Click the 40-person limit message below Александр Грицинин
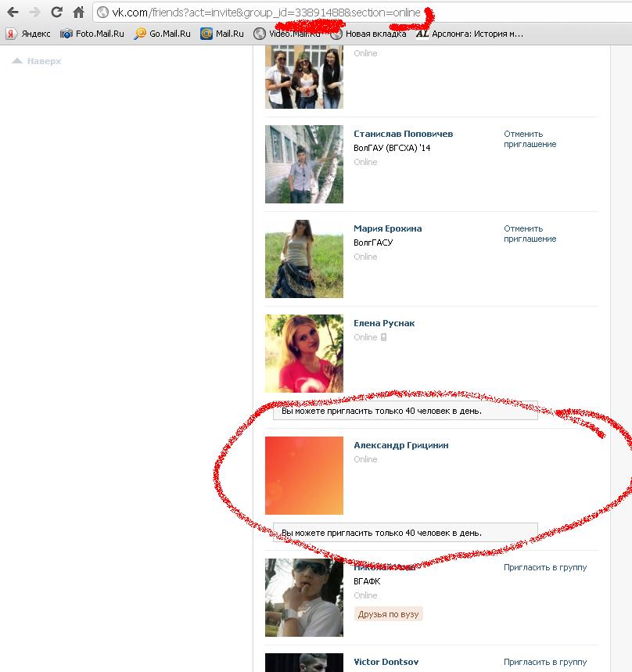 point(405,533)
